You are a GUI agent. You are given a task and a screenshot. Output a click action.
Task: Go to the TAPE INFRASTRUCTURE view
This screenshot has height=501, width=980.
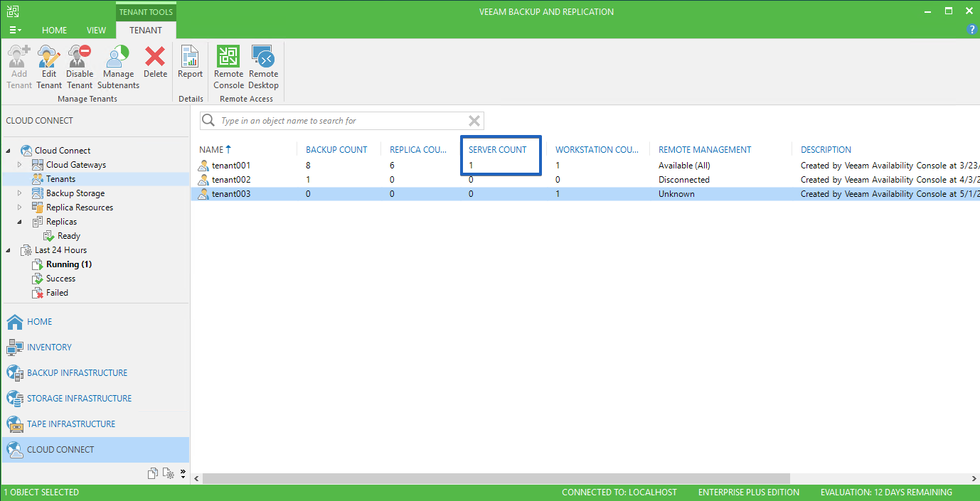(95, 424)
